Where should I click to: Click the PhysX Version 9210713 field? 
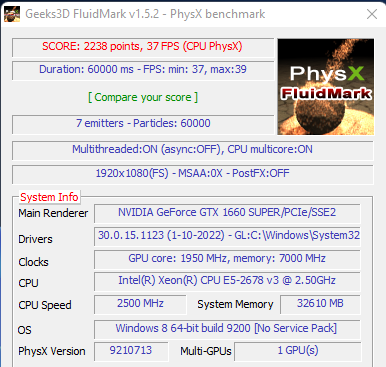click(x=131, y=351)
